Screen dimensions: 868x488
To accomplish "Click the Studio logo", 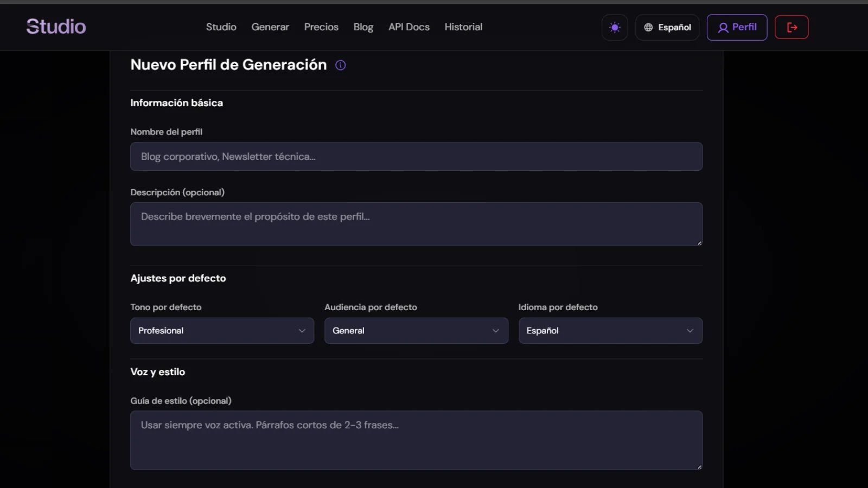I will 56,27.
